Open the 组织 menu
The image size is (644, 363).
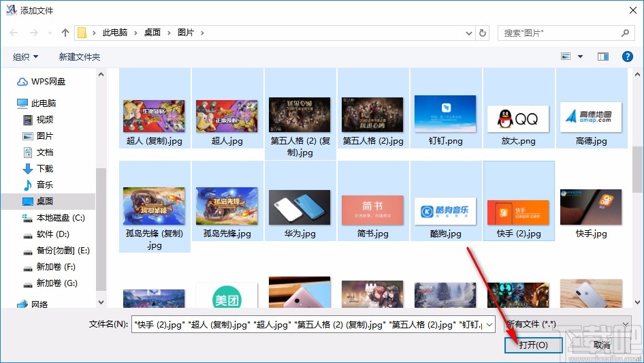click(25, 57)
